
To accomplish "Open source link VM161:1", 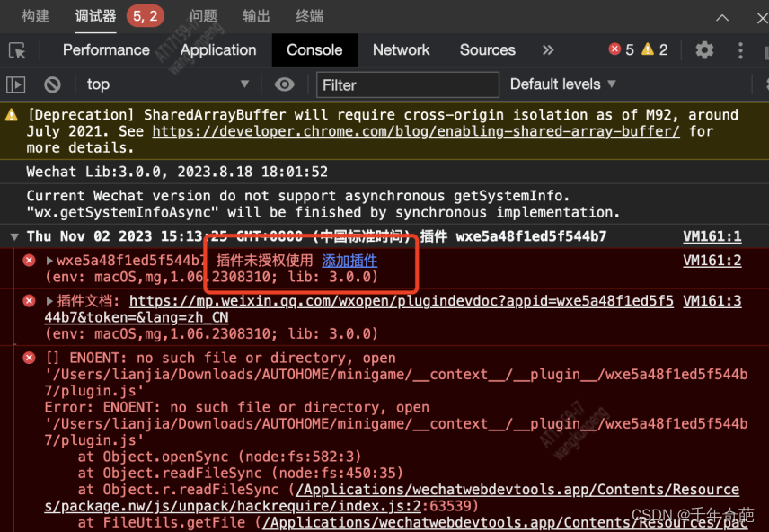I will pos(712,236).
